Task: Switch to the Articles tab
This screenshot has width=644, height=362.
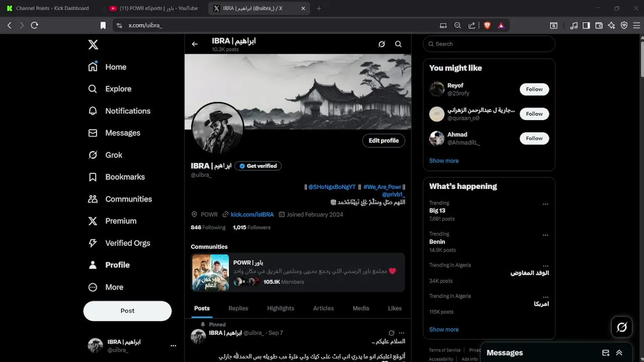Action: pyautogui.click(x=323, y=309)
